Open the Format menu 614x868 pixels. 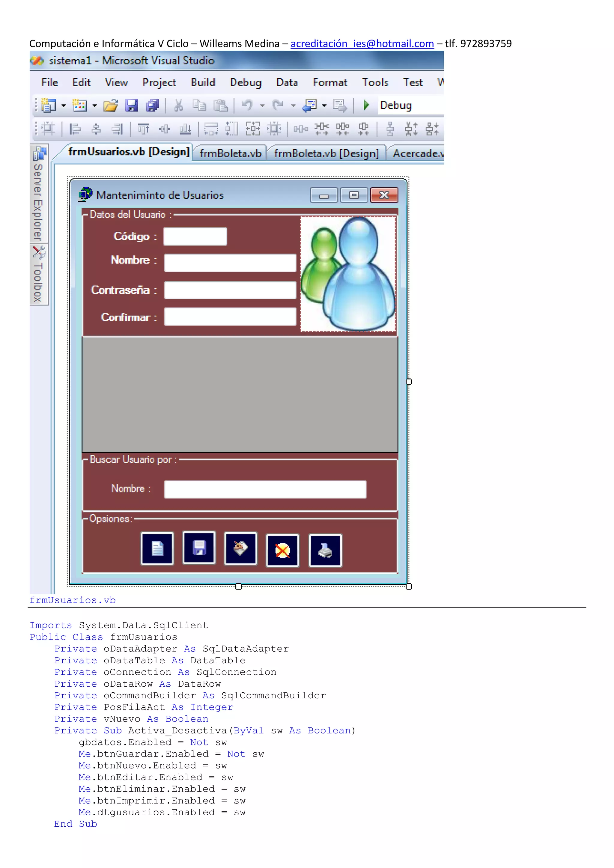(330, 82)
